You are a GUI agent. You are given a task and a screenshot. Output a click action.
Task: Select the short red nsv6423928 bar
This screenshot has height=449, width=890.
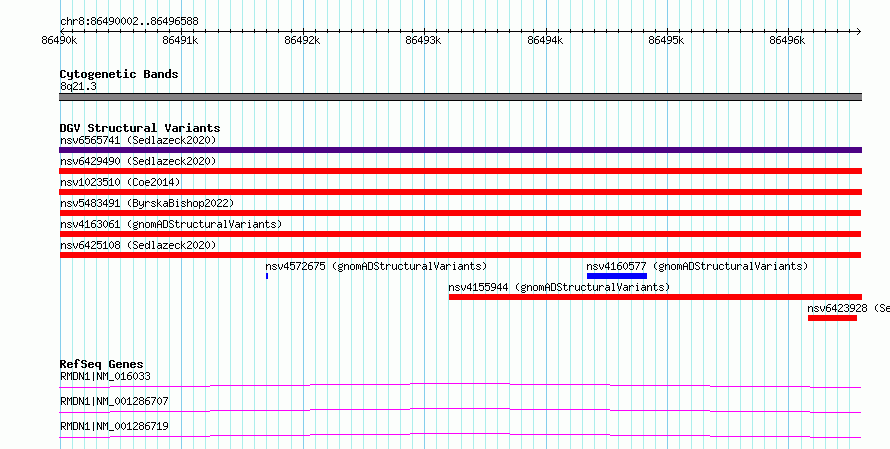832,318
